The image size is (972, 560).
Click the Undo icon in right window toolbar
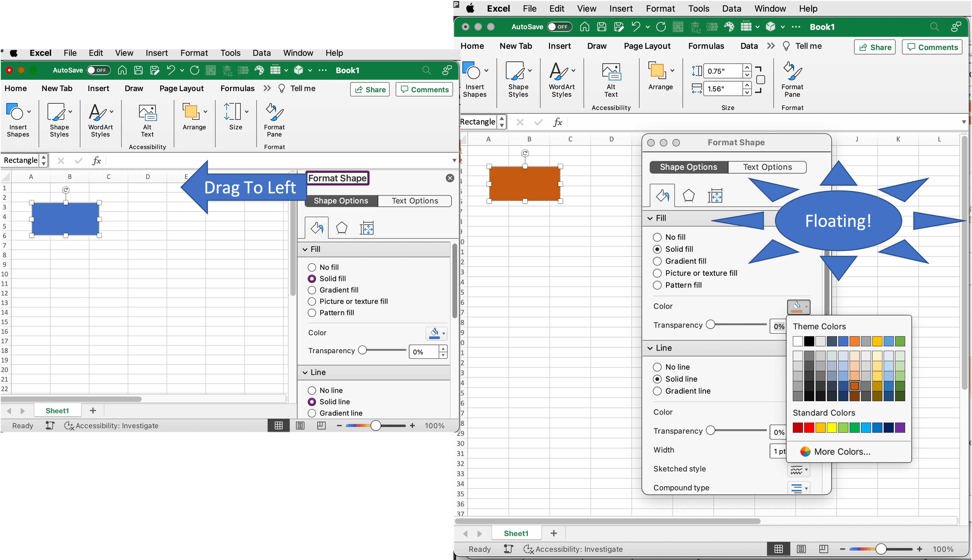pos(636,26)
